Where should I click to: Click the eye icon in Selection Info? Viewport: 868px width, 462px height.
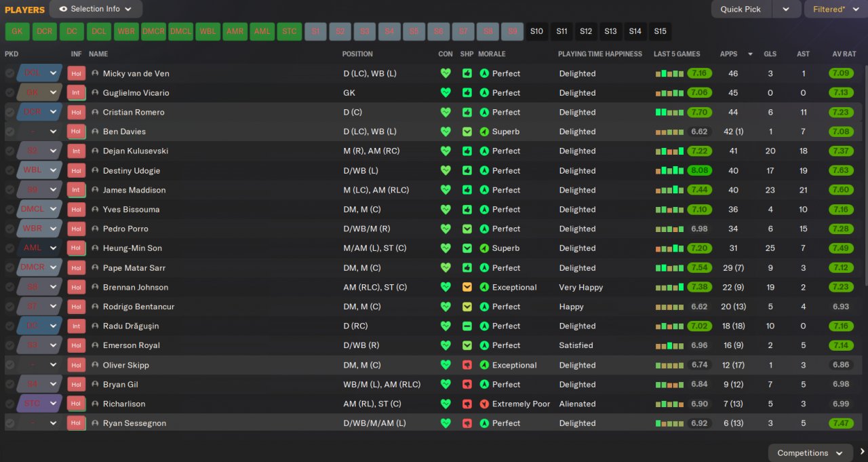pyautogui.click(x=63, y=9)
